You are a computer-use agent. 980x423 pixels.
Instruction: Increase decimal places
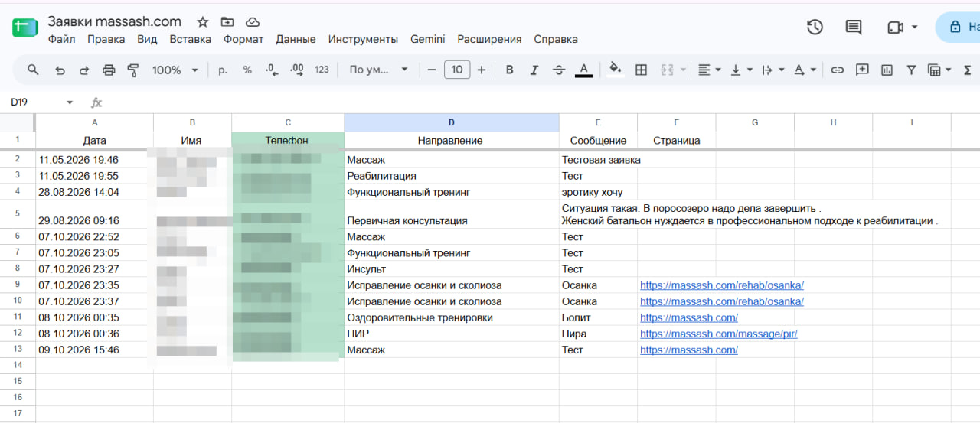[297, 70]
